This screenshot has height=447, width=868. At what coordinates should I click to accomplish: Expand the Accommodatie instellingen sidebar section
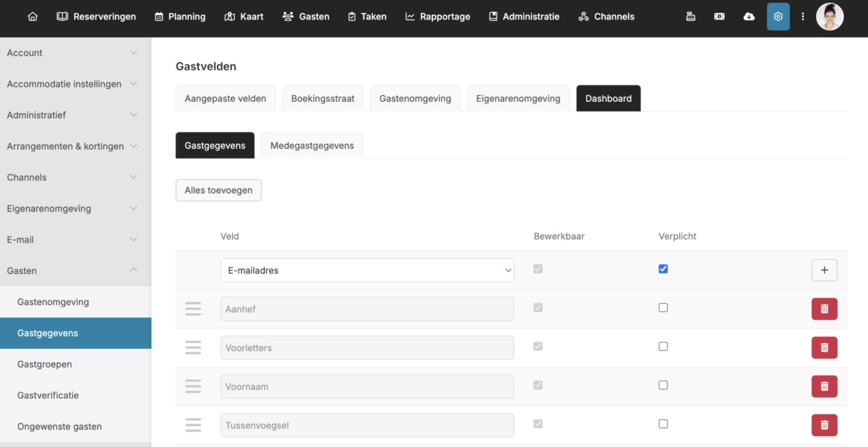click(x=72, y=84)
